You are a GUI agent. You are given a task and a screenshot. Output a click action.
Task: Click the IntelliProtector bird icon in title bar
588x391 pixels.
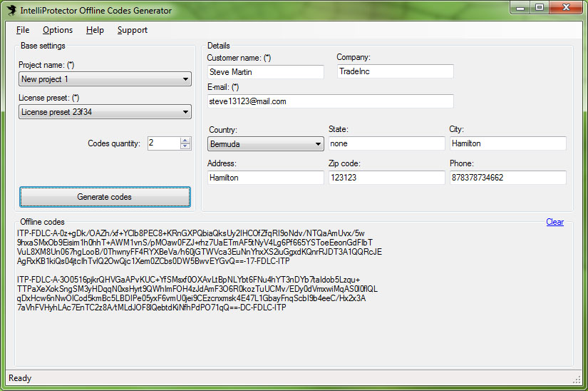(12, 10)
